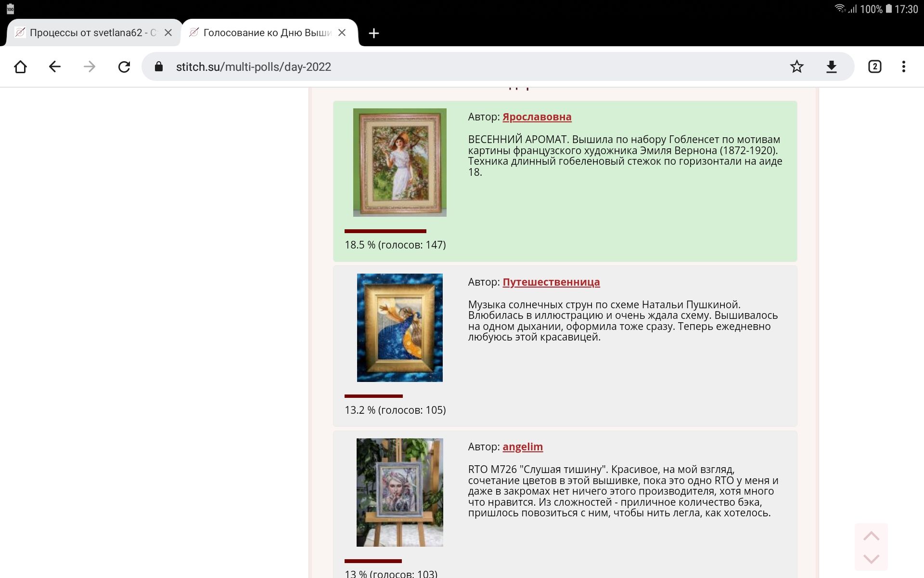The width and height of the screenshot is (924, 578).
Task: Open the downloads icon
Action: click(831, 66)
